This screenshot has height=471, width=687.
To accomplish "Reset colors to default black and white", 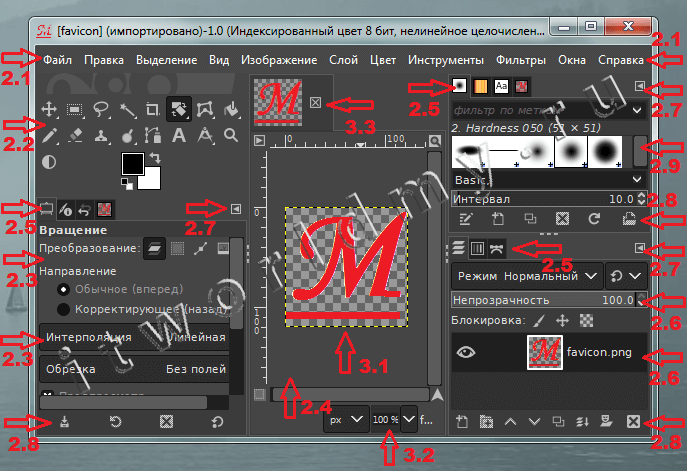I will (127, 184).
